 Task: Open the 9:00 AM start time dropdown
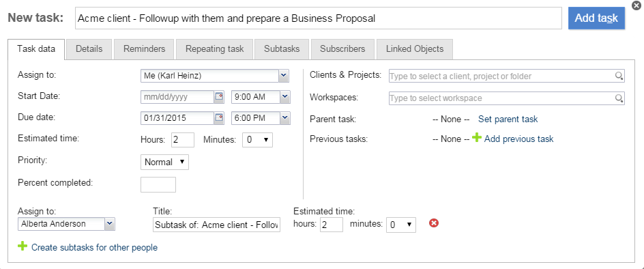coord(285,97)
